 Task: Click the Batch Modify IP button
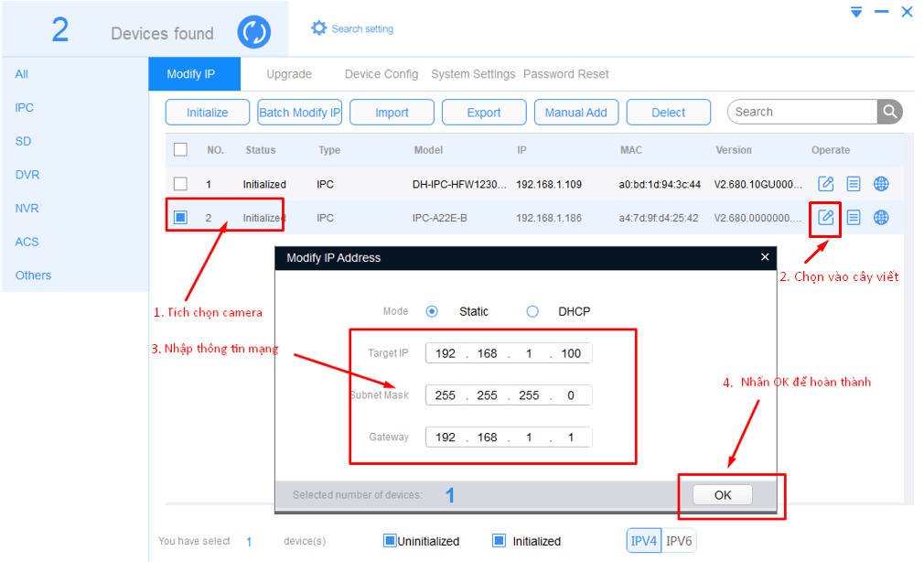tap(299, 113)
